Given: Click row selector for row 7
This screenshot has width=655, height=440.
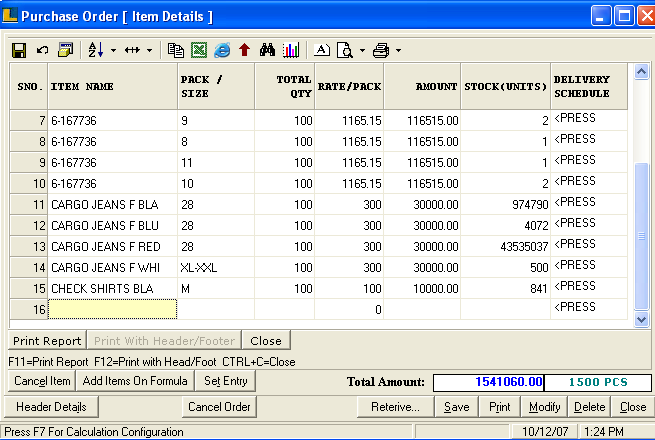Looking at the screenshot, I should [x=29, y=120].
